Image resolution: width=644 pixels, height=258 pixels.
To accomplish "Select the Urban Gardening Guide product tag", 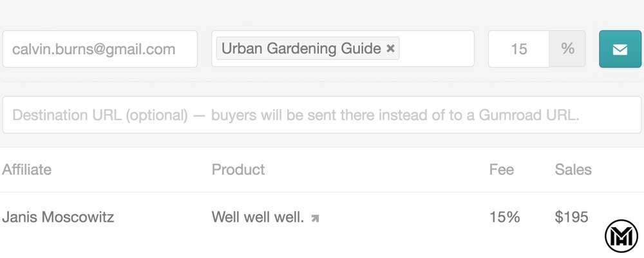I will [301, 48].
